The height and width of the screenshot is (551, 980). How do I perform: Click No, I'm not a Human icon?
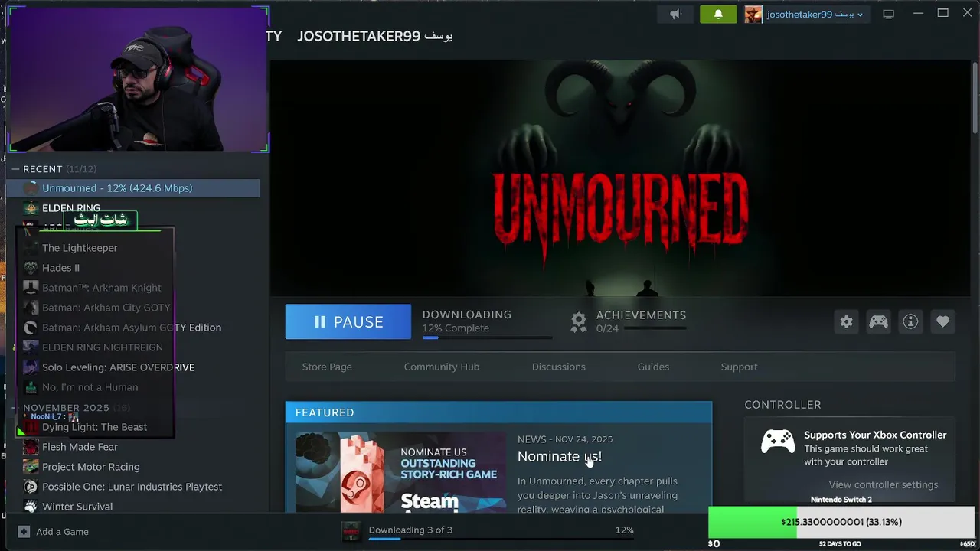(x=31, y=387)
